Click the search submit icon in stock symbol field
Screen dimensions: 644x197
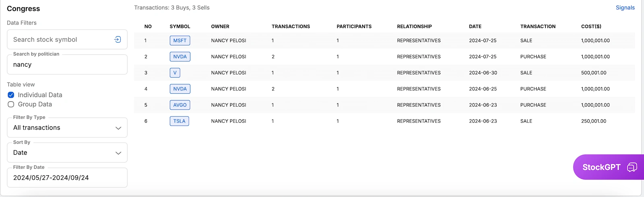[x=118, y=39]
